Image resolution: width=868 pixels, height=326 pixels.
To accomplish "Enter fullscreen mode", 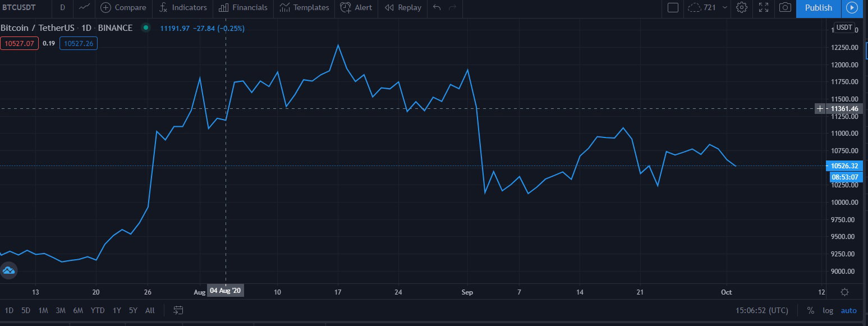I will click(x=764, y=7).
